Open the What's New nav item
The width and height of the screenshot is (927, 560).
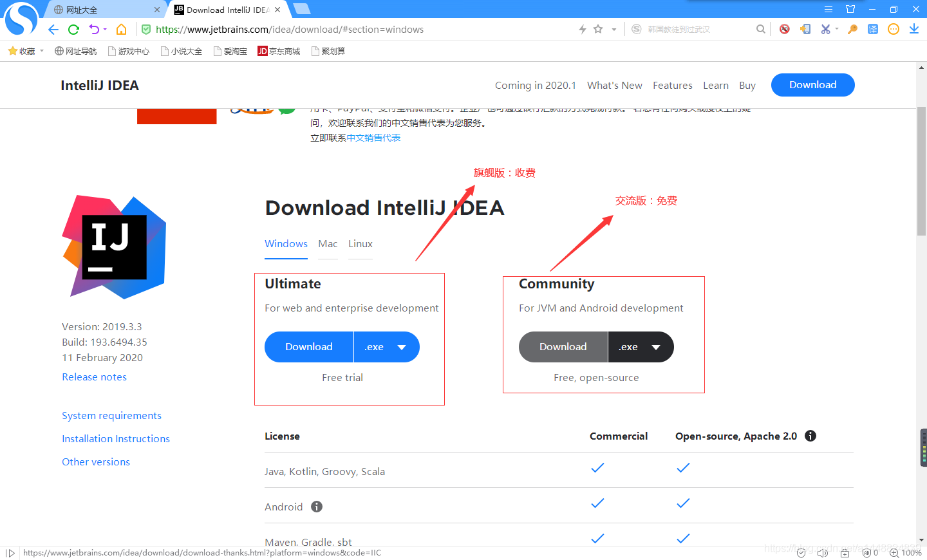pos(615,86)
